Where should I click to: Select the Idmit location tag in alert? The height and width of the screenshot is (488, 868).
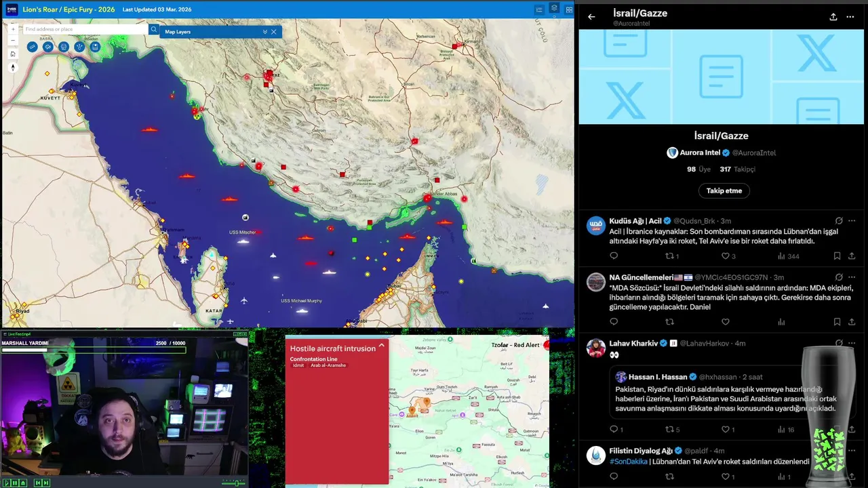click(x=298, y=365)
